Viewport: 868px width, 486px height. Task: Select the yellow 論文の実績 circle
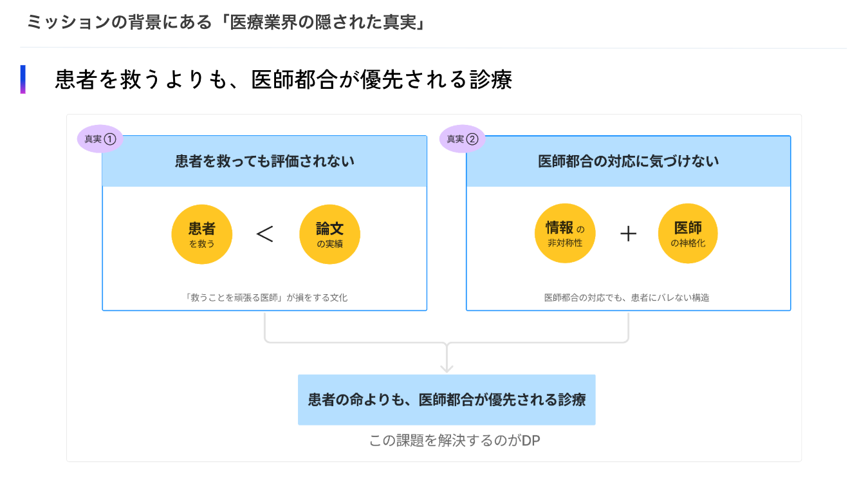click(x=329, y=234)
